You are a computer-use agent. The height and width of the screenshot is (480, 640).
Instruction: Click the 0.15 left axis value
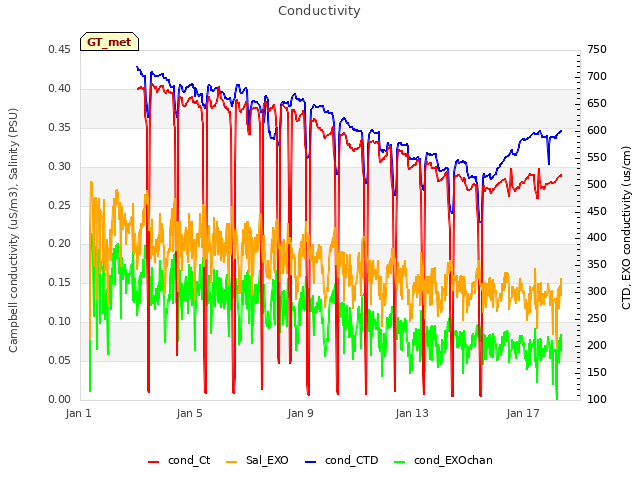pyautogui.click(x=59, y=282)
